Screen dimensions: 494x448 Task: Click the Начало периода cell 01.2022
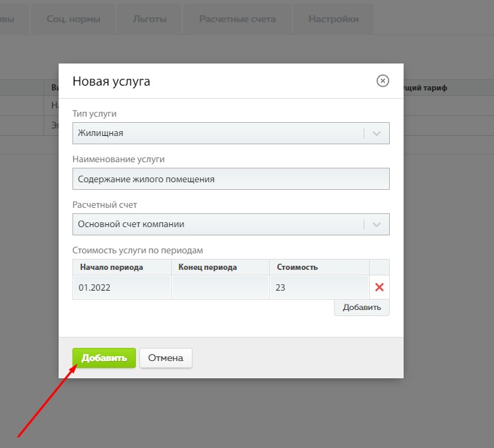point(122,287)
